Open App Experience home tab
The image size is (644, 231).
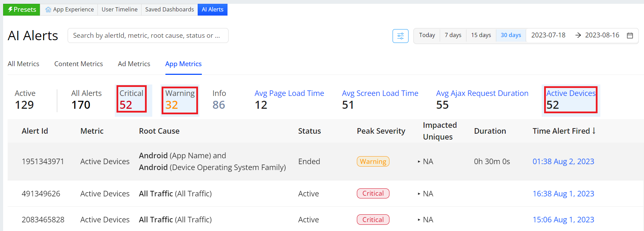tap(69, 9)
